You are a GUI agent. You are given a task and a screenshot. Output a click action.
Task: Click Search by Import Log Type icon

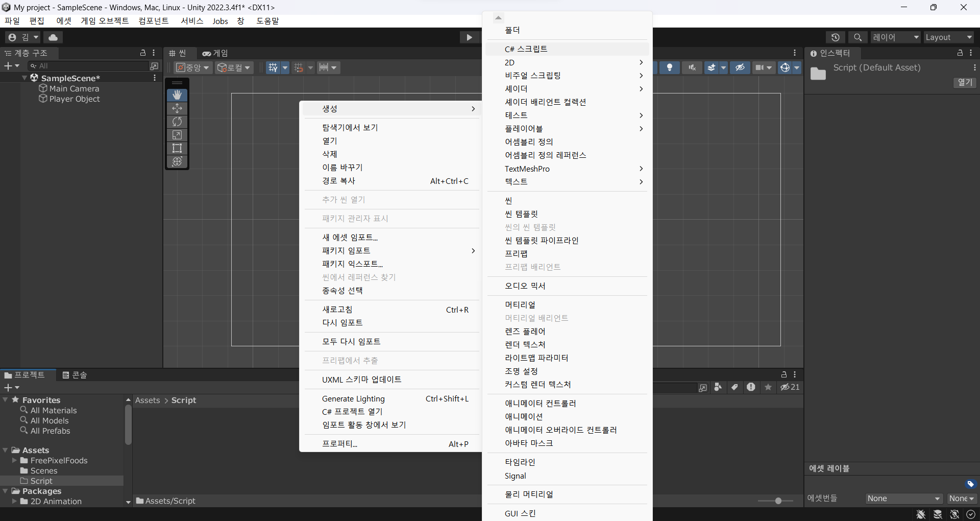pos(751,387)
